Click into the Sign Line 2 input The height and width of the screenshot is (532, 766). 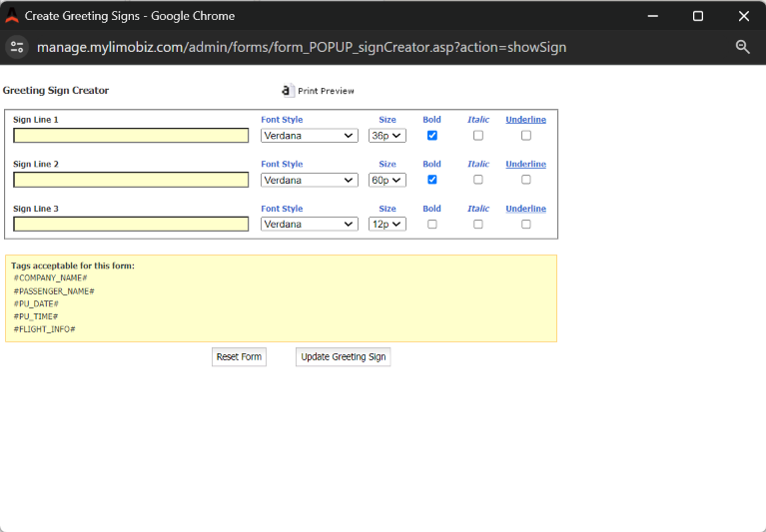pyautogui.click(x=131, y=180)
